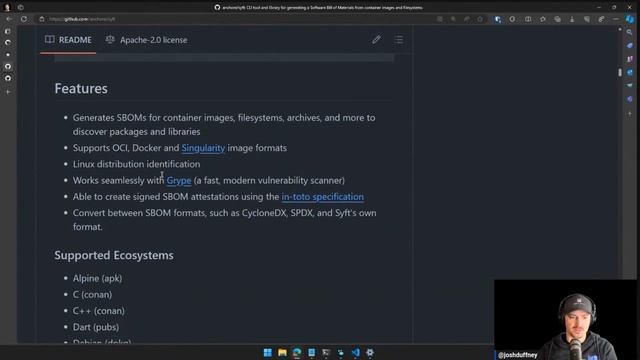Click the 'C (conan)' list item

pos(92,295)
